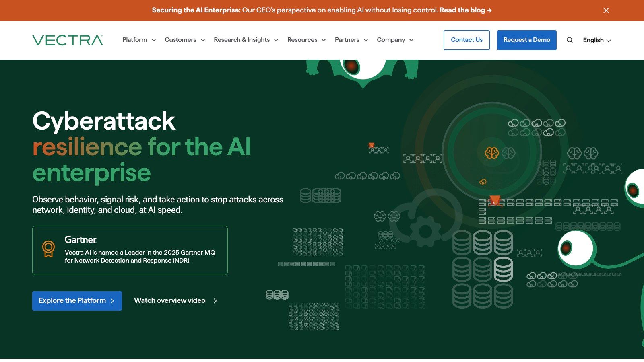This screenshot has width=644, height=362.
Task: Expand the Partners menu chevron
Action: click(366, 40)
